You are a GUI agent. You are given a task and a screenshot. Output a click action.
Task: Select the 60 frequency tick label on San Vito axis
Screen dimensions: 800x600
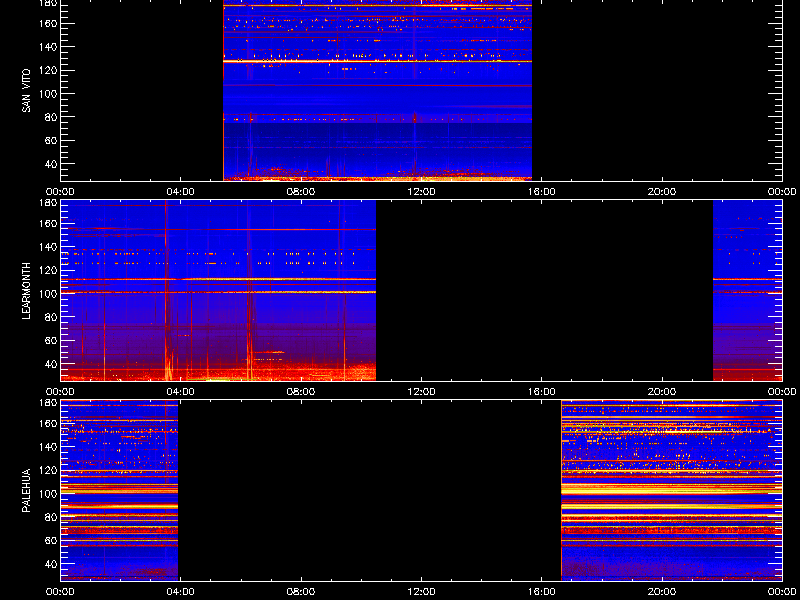click(52, 140)
